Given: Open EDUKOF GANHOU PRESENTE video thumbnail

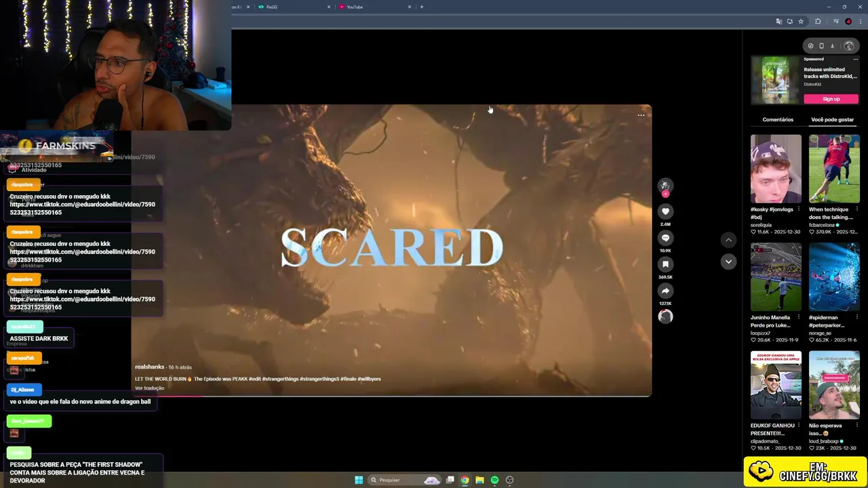Looking at the screenshot, I should pos(776,386).
